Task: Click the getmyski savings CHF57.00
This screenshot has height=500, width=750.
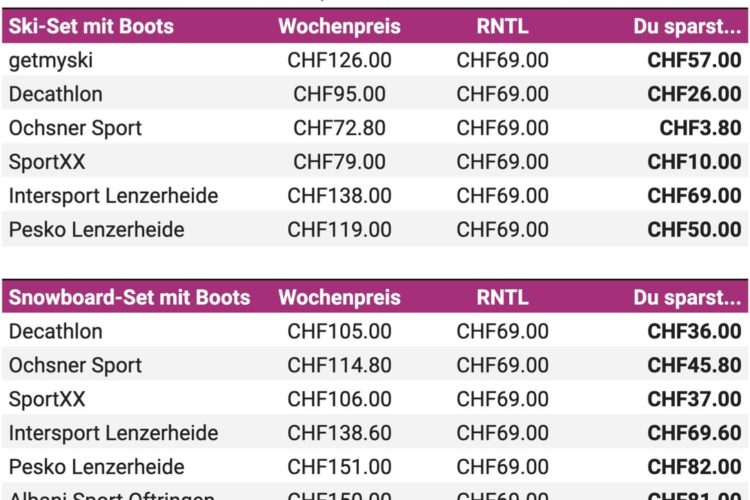Action: [694, 60]
